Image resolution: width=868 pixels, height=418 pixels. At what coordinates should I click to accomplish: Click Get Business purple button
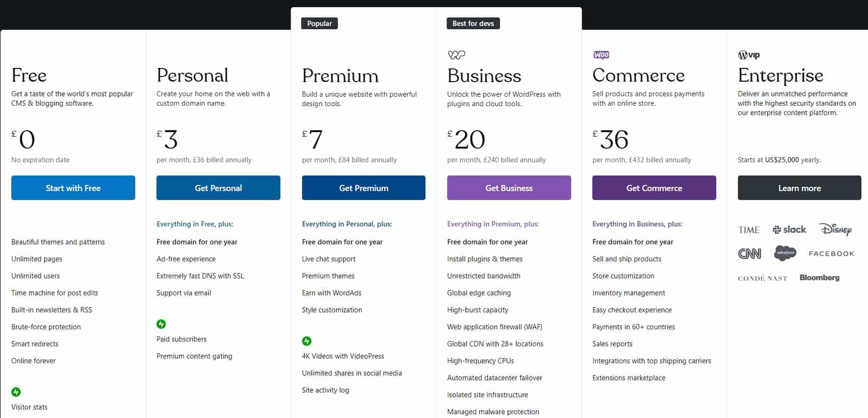point(509,188)
